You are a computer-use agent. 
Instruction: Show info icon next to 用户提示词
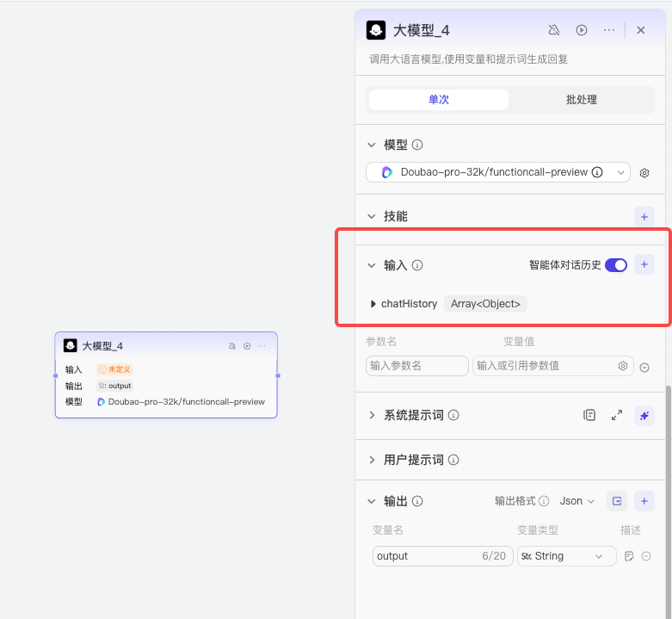(453, 460)
